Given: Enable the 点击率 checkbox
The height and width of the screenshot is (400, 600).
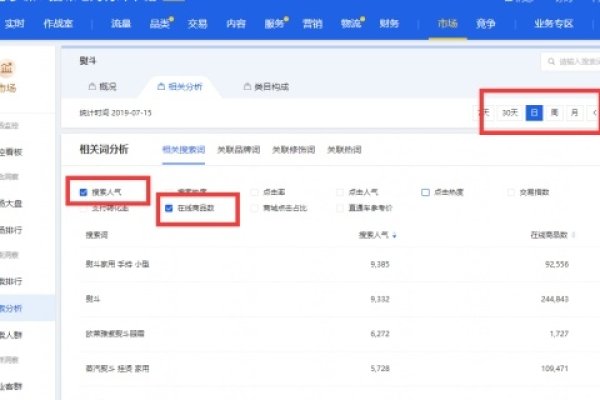Looking at the screenshot, I should (x=254, y=192).
